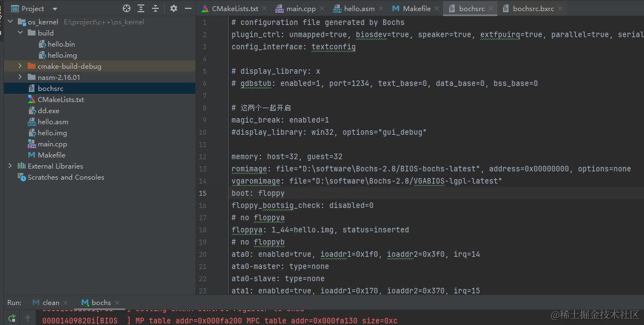Image resolution: width=644 pixels, height=325 pixels.
Task: Open the Project panel settings gear
Action: (173, 8)
